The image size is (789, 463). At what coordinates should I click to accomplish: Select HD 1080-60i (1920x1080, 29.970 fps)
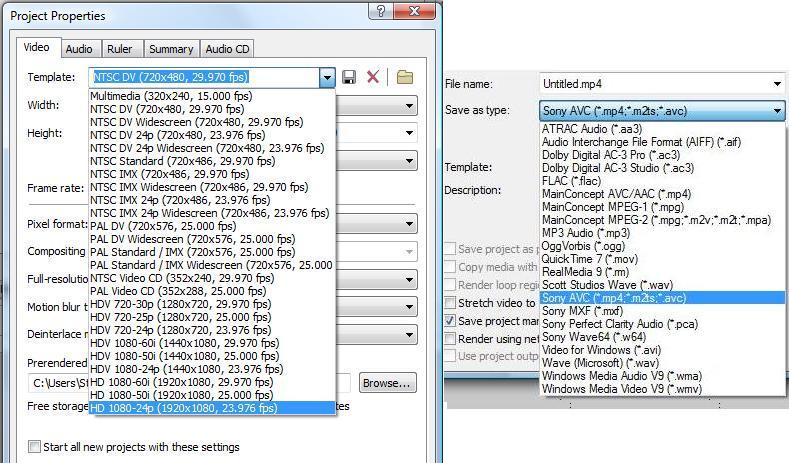(212, 382)
